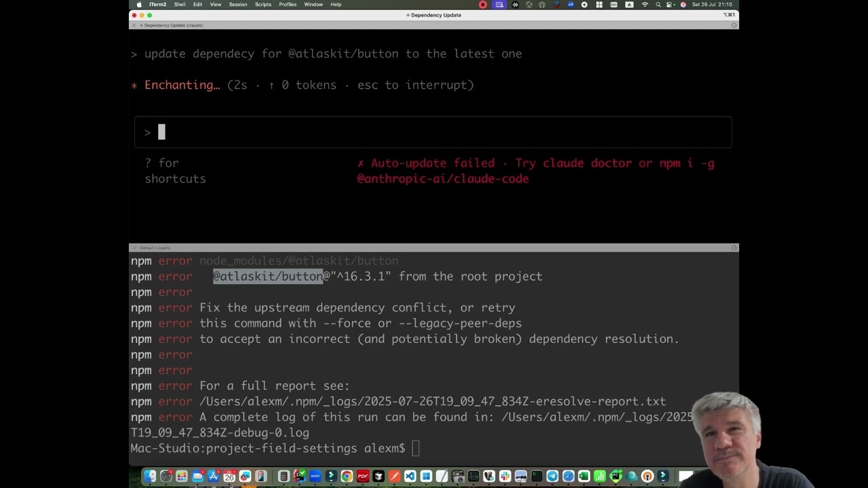Click the "T19_09_47_834Z-debug-0.log" filename
Screen dimensions: 868x488
220,432
